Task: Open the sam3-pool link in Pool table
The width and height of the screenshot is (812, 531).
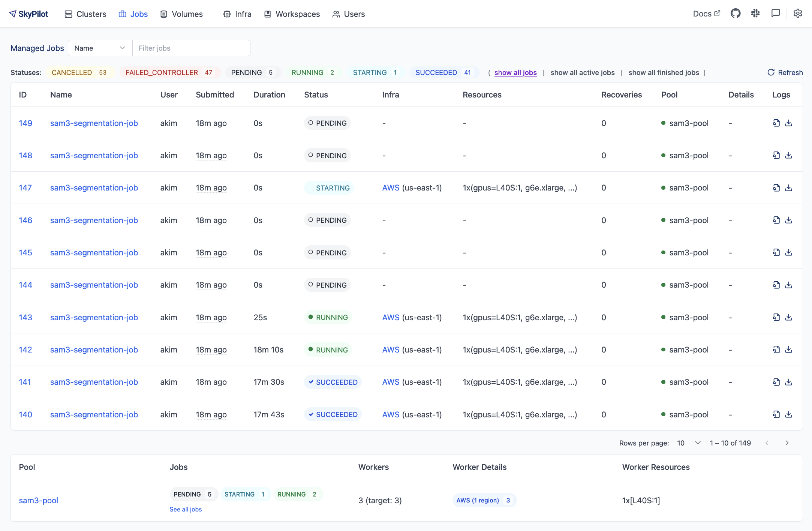Action: (x=39, y=500)
